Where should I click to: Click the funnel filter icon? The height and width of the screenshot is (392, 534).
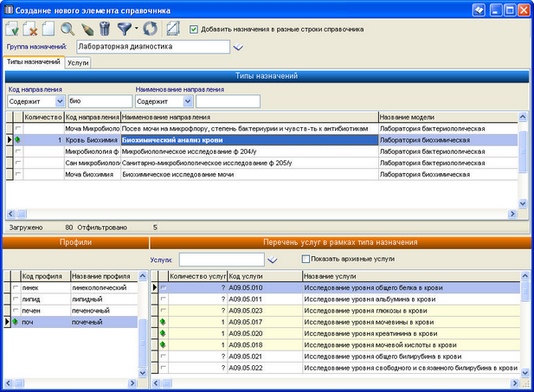[125, 29]
